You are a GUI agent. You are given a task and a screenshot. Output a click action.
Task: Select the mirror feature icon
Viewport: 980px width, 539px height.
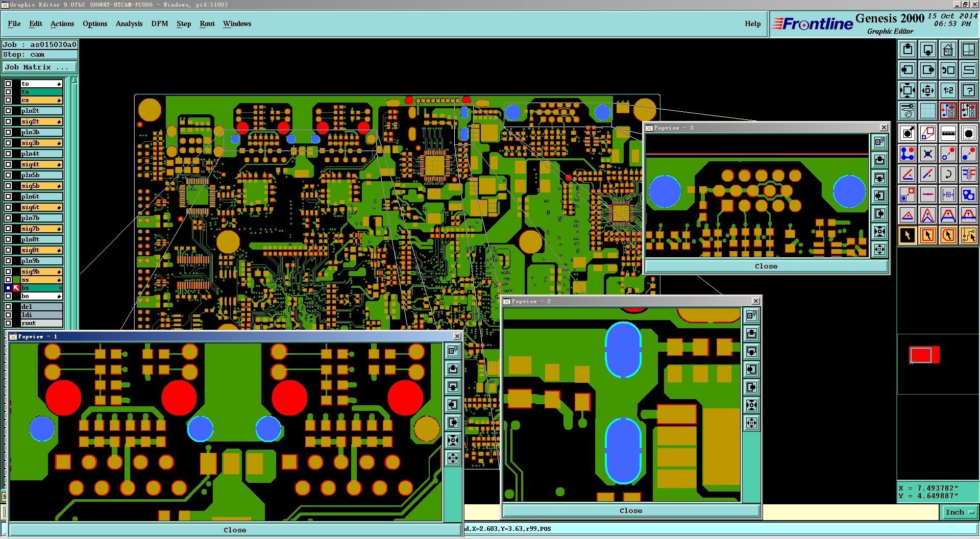click(x=968, y=174)
